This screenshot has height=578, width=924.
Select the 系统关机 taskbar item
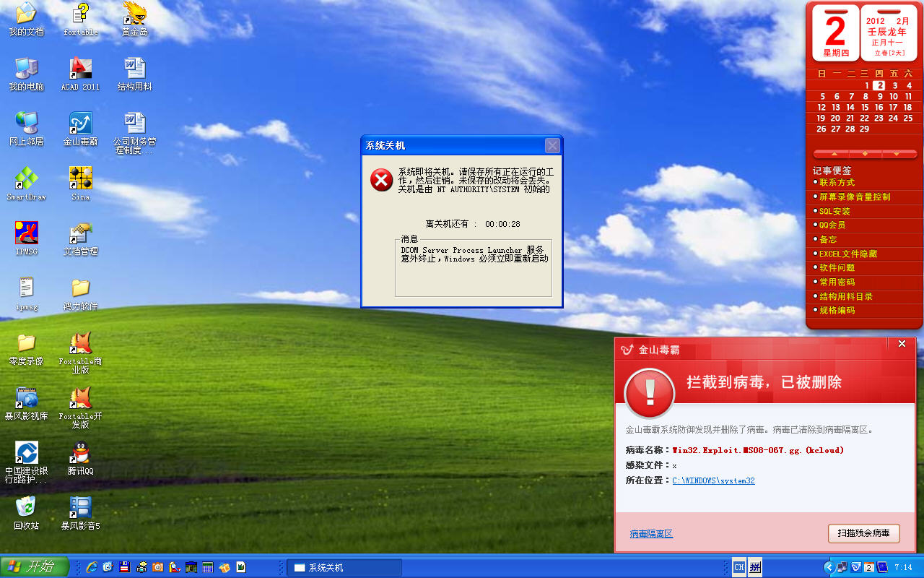344,568
